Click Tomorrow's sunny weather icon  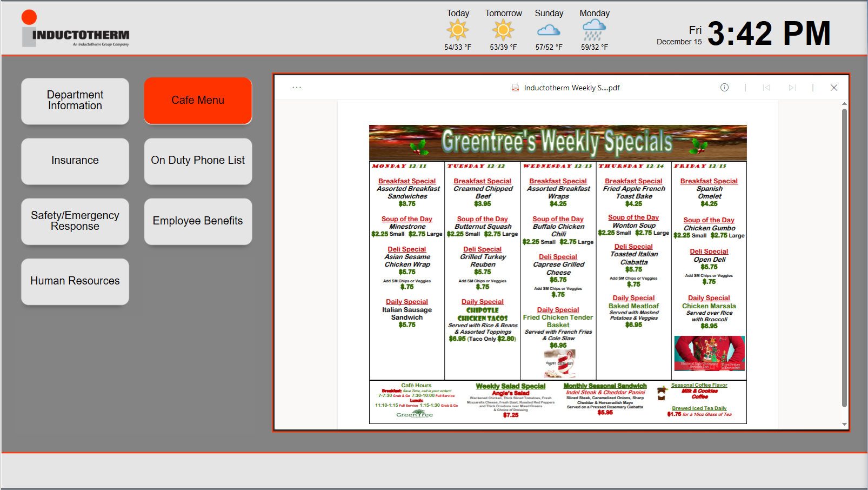click(x=503, y=30)
